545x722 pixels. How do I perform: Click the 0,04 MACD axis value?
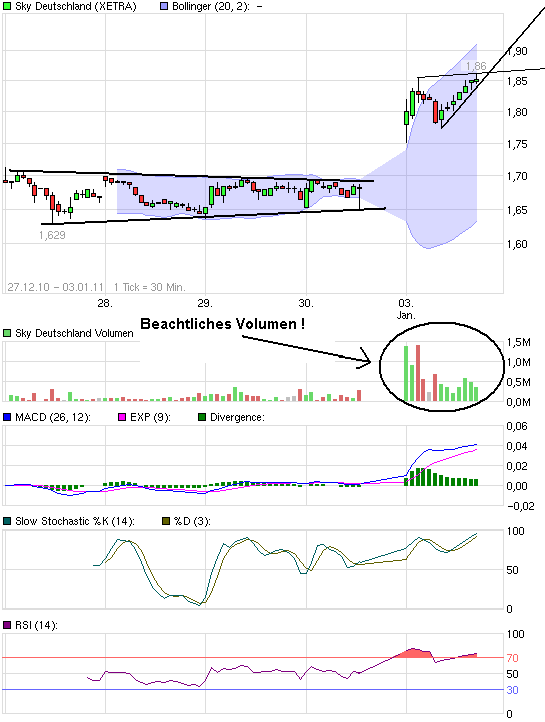[x=517, y=446]
